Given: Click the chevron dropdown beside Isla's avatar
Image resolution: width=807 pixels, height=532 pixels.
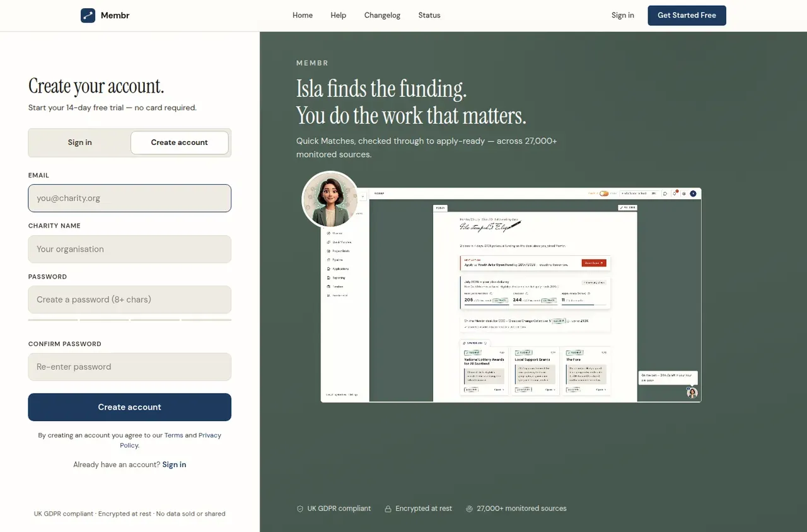Looking at the screenshot, I should click(363, 197).
